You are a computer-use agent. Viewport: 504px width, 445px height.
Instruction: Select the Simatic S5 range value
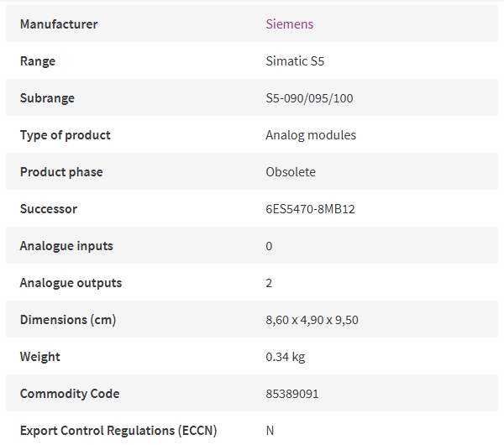[x=295, y=61]
